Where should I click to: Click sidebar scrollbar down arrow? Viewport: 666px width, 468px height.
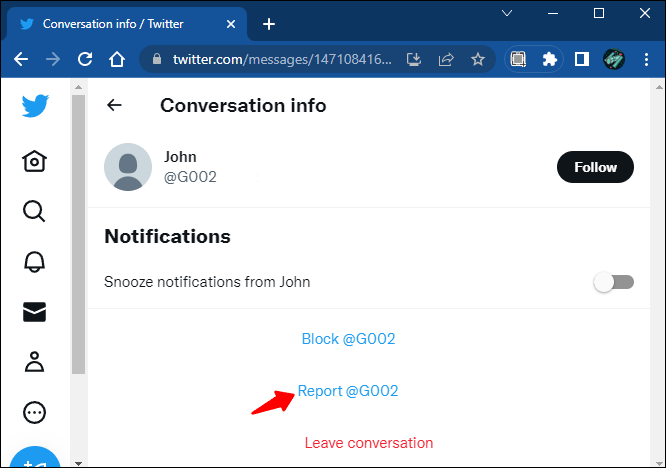point(78,463)
